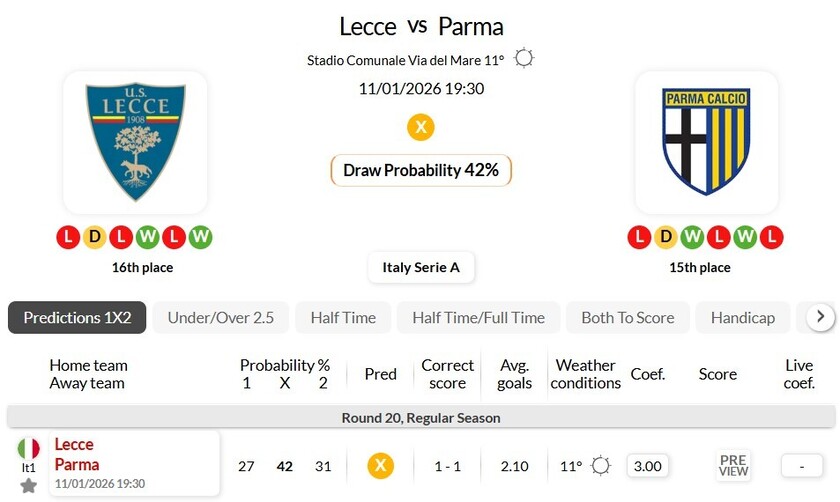The width and height of the screenshot is (840, 502).
Task: Open the Lecce Parma match link in table
Action: 77,454
